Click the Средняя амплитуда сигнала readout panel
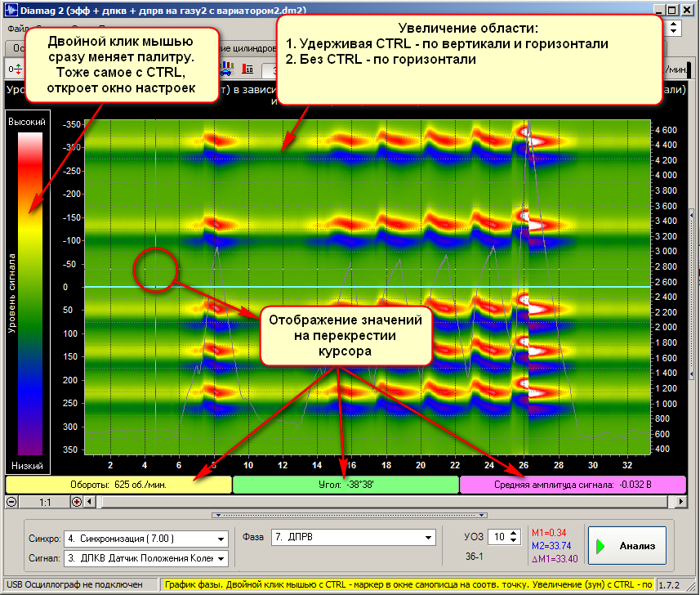Viewport: 700px width, 595px height. tap(573, 485)
